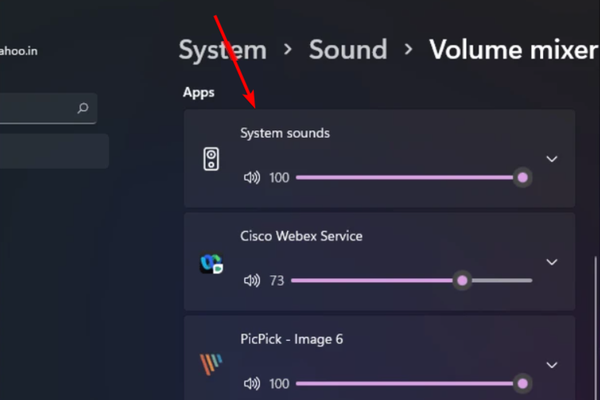Expand the System sounds options chevron
The height and width of the screenshot is (400, 600).
(551, 159)
